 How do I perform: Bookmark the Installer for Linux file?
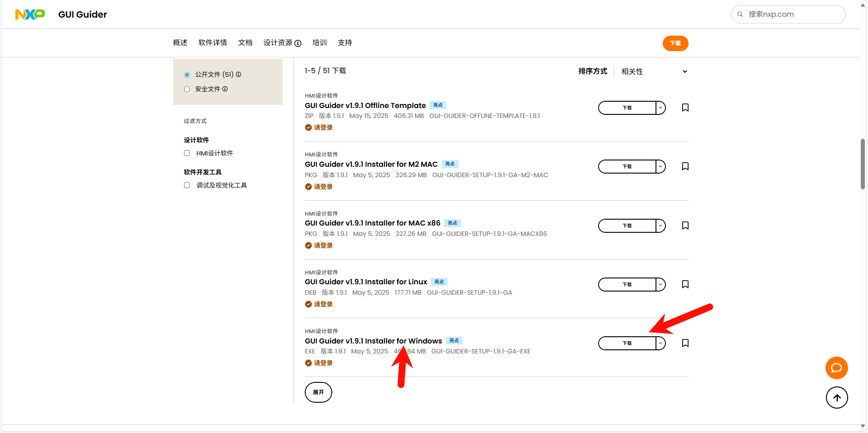coord(685,284)
